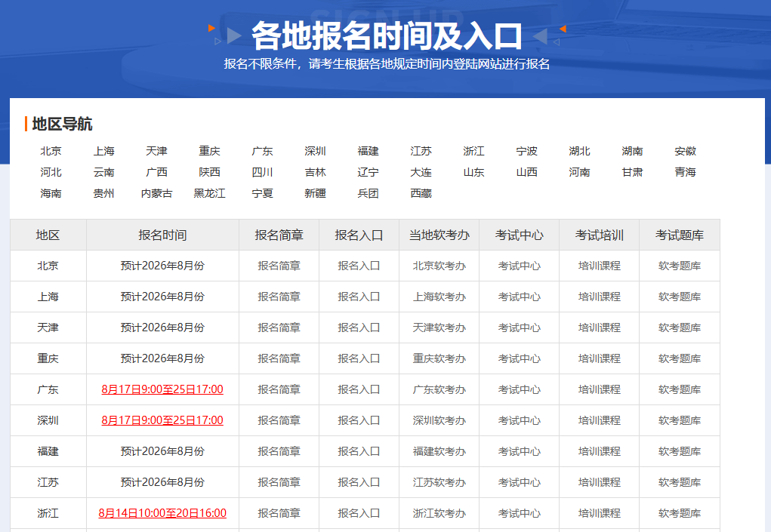Visit 重庆软考办 link
771x532 pixels.
point(439,358)
